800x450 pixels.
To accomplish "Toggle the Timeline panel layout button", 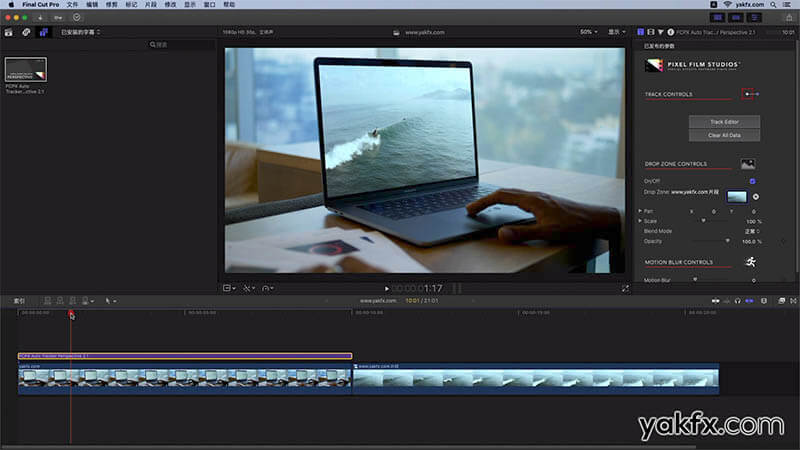I will point(736,18).
